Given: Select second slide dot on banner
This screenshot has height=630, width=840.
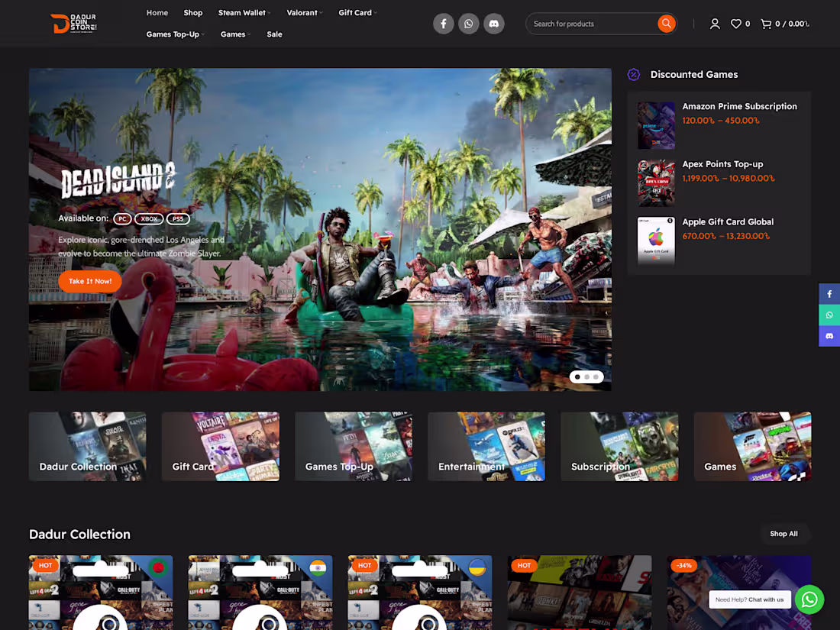Looking at the screenshot, I should point(586,376).
